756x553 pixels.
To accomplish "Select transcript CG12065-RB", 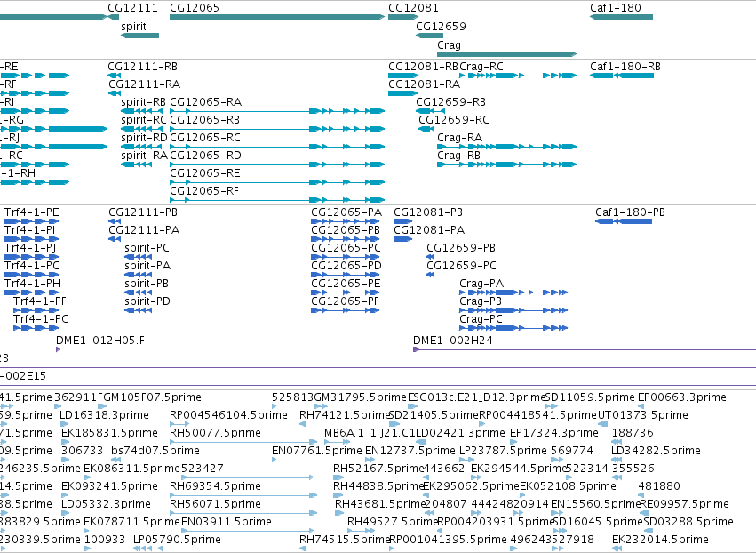I will [277, 129].
